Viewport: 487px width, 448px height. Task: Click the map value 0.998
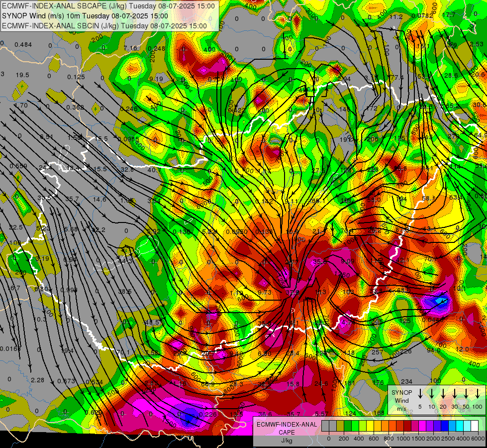coord(69,290)
